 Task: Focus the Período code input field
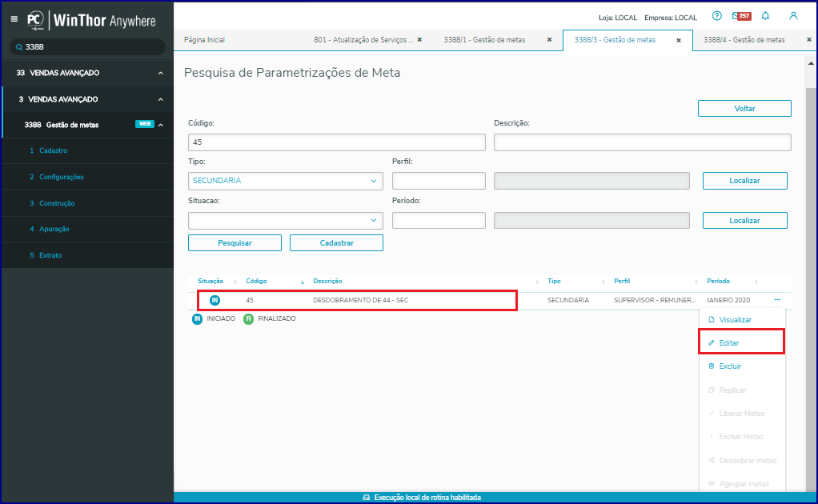[439, 221]
